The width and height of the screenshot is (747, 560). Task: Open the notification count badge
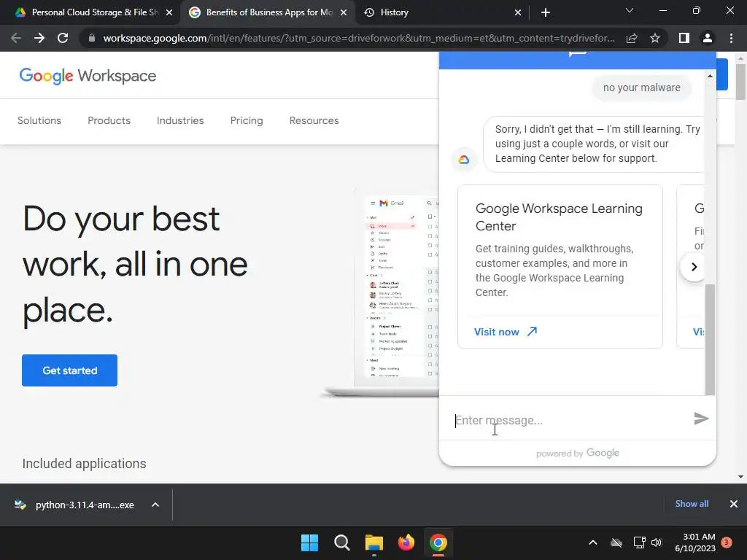point(727,542)
